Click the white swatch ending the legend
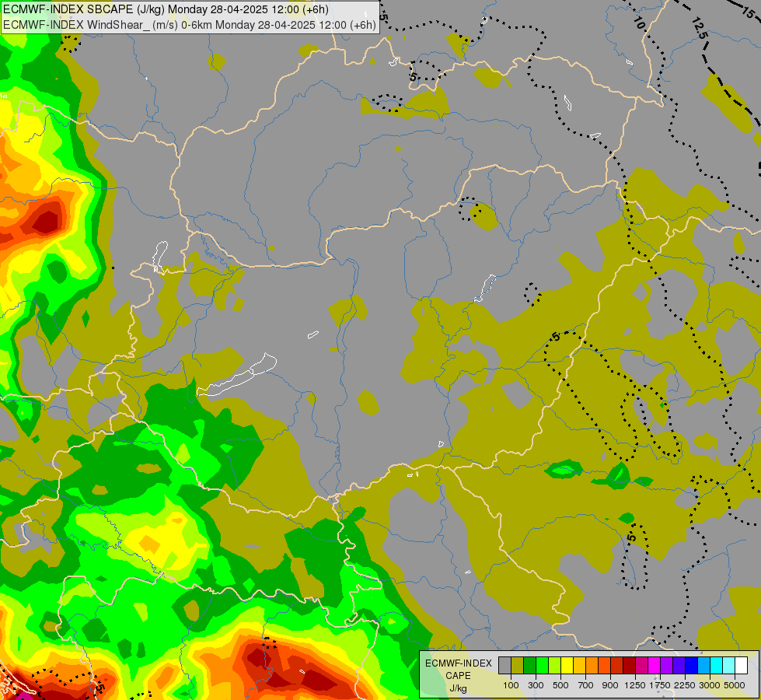This screenshot has height=700, width=761. click(741, 666)
